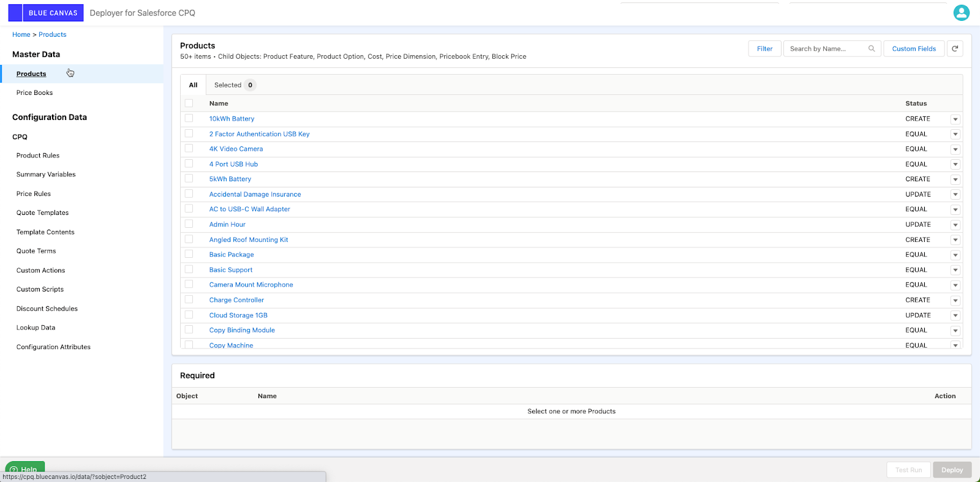This screenshot has width=980, height=482.
Task: Switch to the All tab
Action: pos(193,85)
